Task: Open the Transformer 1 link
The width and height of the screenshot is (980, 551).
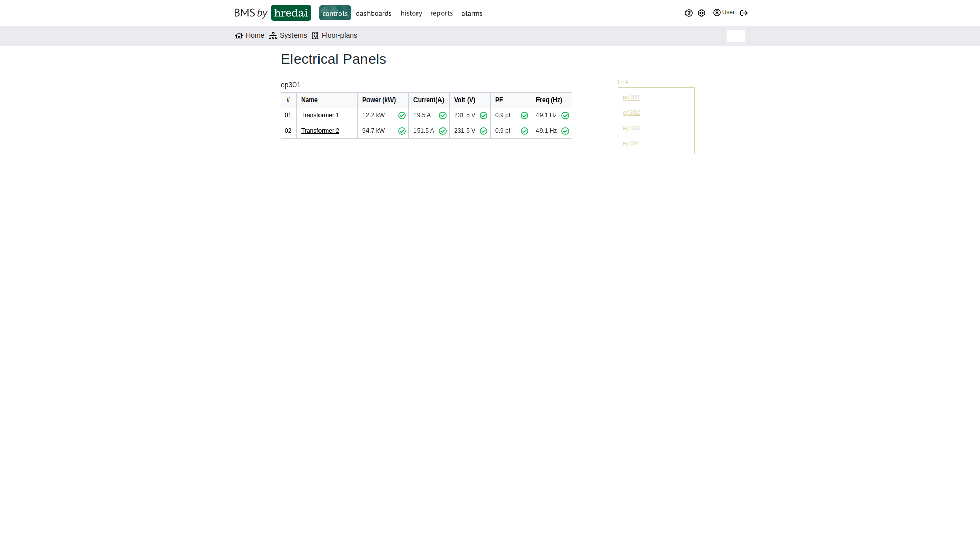Action: tap(320, 115)
